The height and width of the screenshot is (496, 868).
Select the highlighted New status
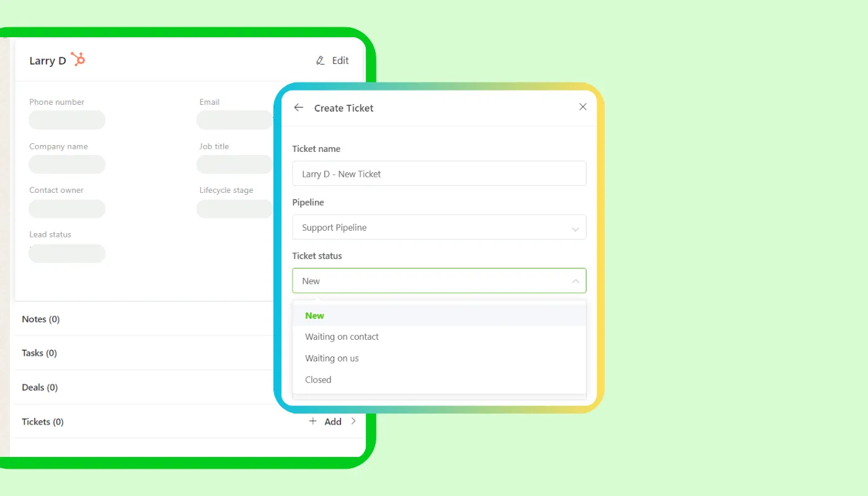[x=314, y=316]
